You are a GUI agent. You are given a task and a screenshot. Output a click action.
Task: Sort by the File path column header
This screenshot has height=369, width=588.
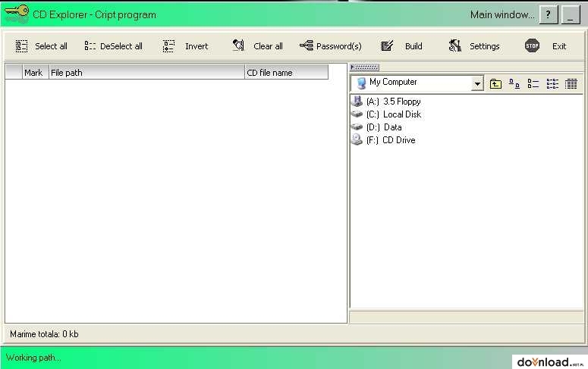146,72
